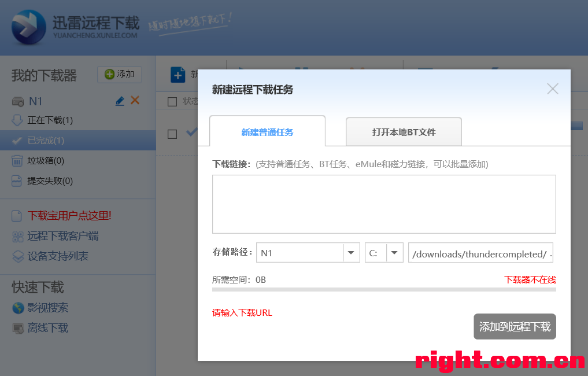Open the 设备支持列表 link
This screenshot has width=588, height=376.
click(x=58, y=256)
